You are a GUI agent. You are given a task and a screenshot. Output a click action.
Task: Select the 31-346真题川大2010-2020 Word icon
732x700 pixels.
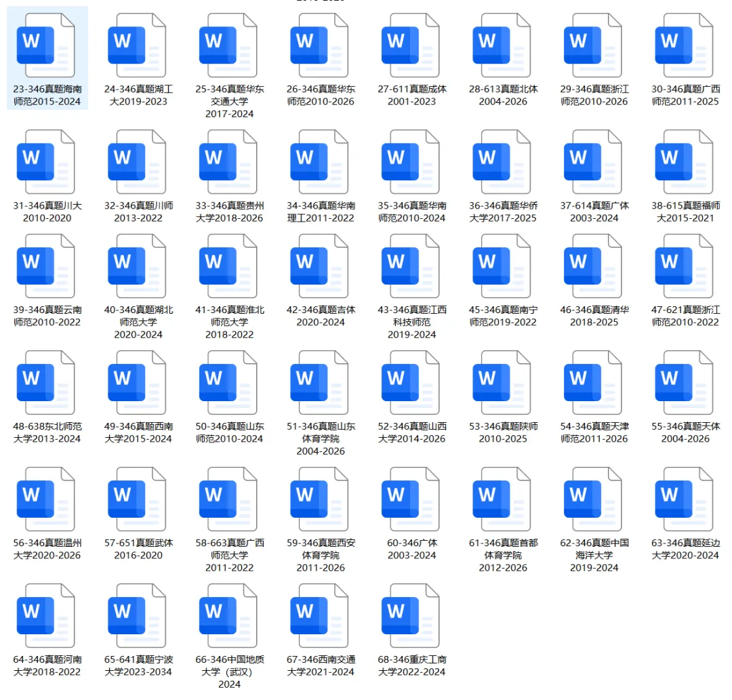(46, 162)
